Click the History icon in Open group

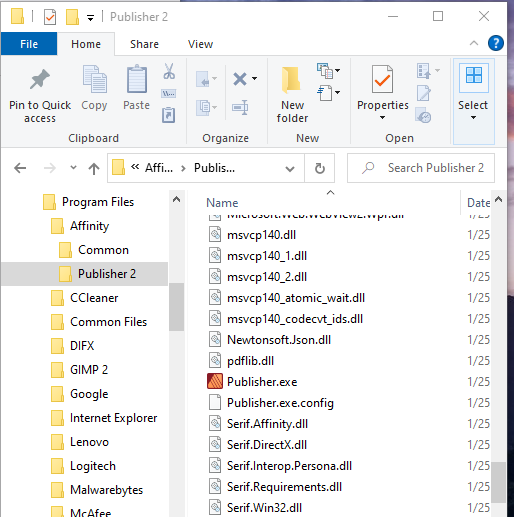click(x=424, y=115)
